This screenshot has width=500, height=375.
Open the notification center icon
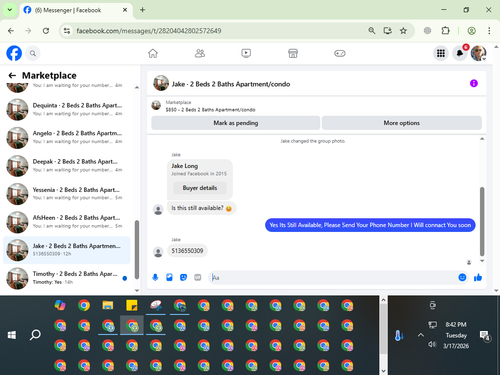pyautogui.click(x=484, y=335)
